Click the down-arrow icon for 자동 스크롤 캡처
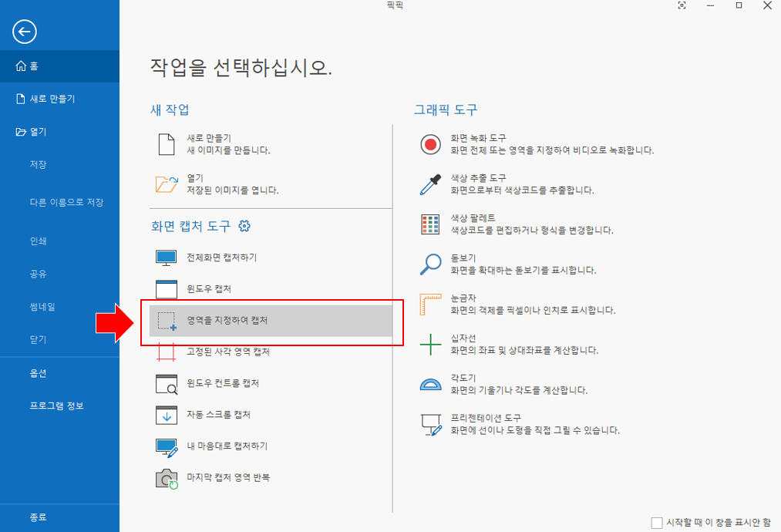The image size is (781, 532). [167, 416]
